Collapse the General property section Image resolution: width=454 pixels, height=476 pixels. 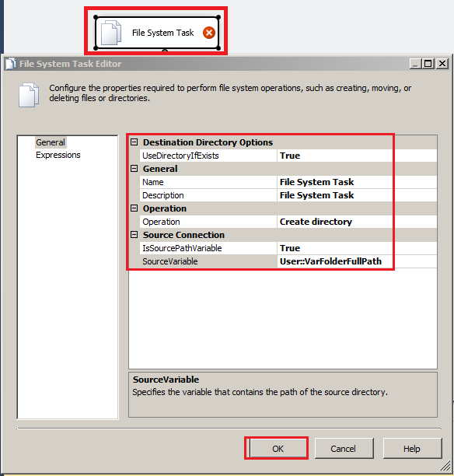(x=134, y=169)
